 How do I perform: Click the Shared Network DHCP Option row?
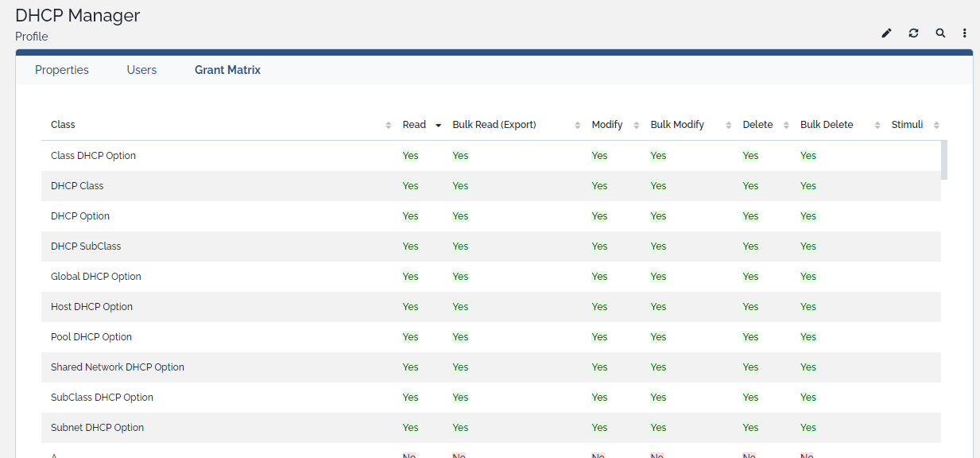118,367
